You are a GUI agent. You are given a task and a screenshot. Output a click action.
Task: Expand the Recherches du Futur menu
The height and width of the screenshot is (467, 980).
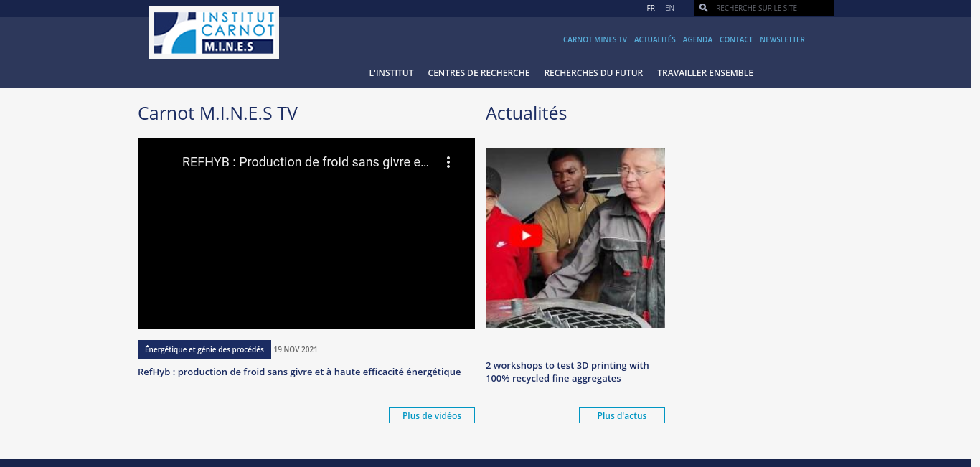[593, 72]
